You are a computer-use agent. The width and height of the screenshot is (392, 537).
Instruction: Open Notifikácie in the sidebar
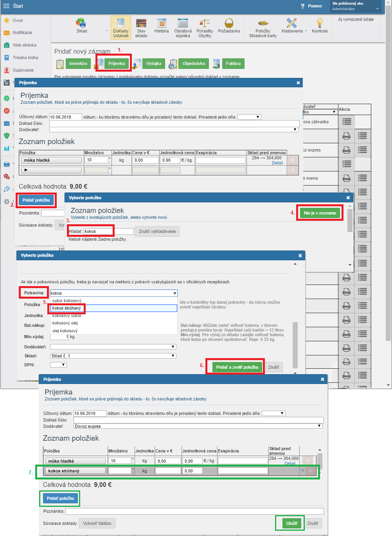[x=22, y=32]
